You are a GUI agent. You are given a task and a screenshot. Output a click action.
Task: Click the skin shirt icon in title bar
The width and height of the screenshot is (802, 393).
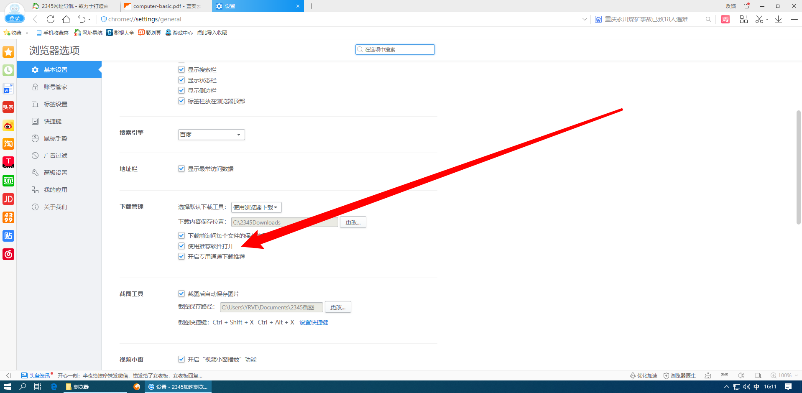point(747,5)
